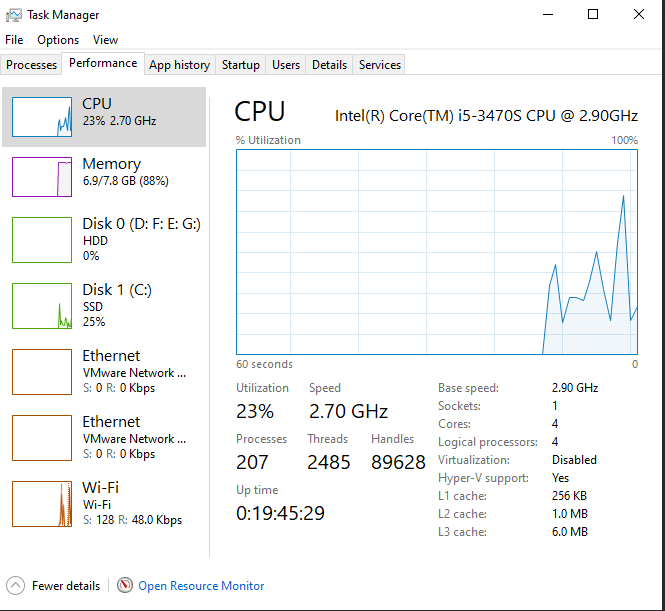
Task: Select the Memory usage graph thumbnail
Action: [42, 177]
